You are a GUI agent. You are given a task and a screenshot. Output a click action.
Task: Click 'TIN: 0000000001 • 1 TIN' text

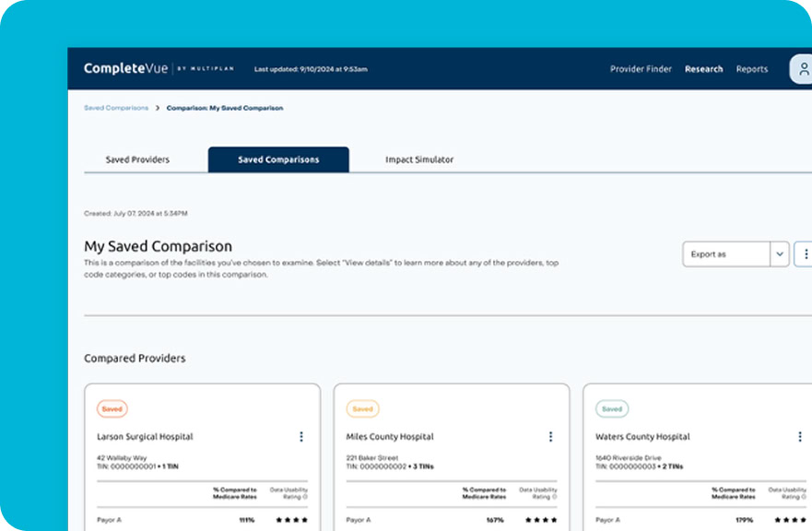137,466
